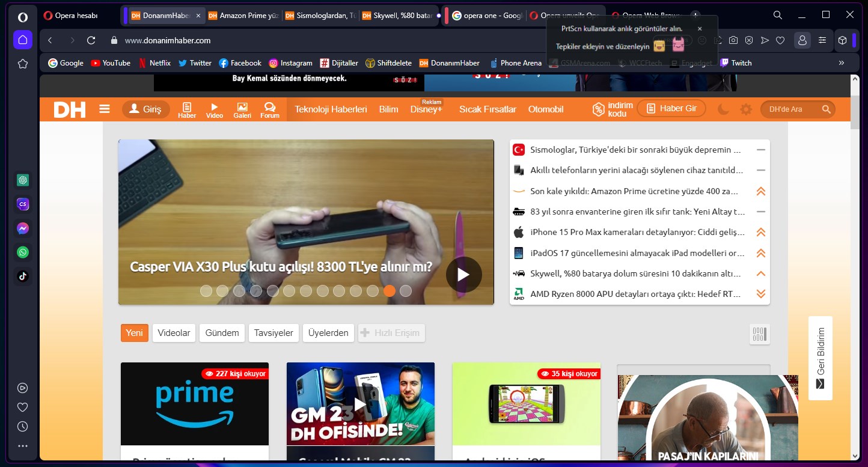Select the Yeni filter
Viewport: 868px width, 467px height.
tap(135, 333)
